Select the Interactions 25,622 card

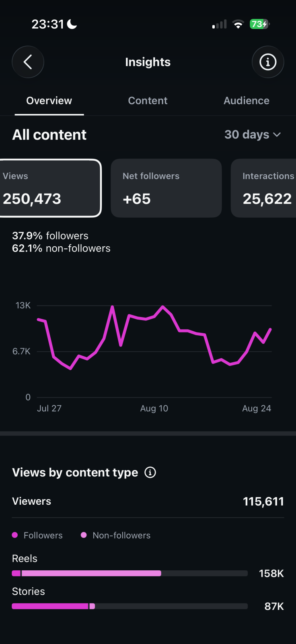click(263, 188)
